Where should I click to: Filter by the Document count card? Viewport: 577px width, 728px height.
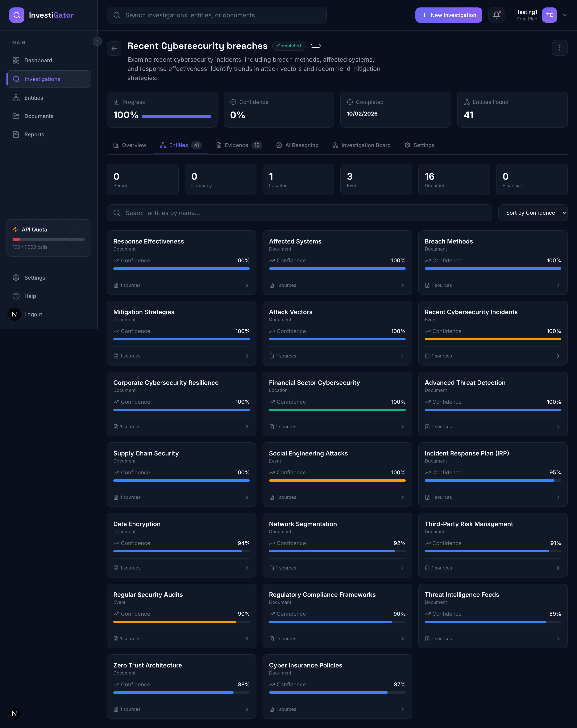(454, 180)
